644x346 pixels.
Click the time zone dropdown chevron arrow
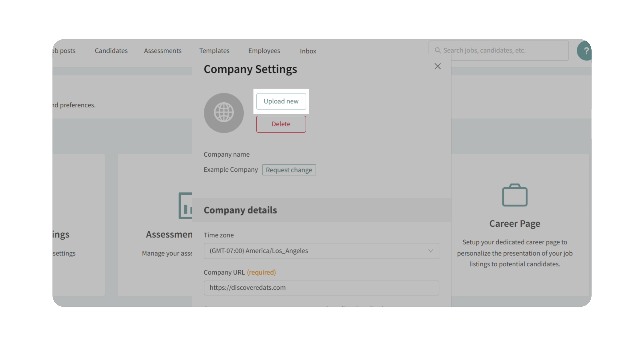click(x=430, y=251)
